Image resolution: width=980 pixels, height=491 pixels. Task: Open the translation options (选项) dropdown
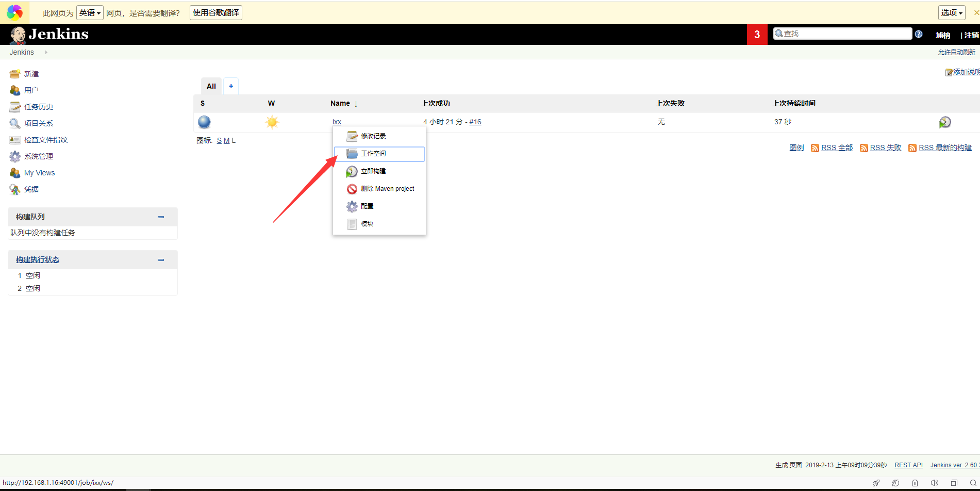point(951,13)
